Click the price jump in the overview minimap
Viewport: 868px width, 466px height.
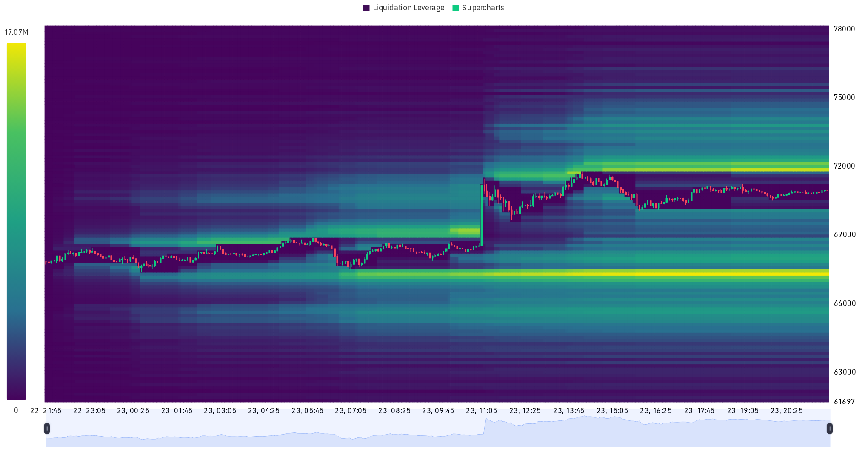[x=485, y=426]
